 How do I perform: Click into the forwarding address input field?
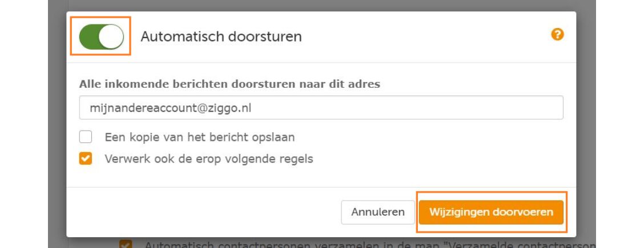(321, 107)
